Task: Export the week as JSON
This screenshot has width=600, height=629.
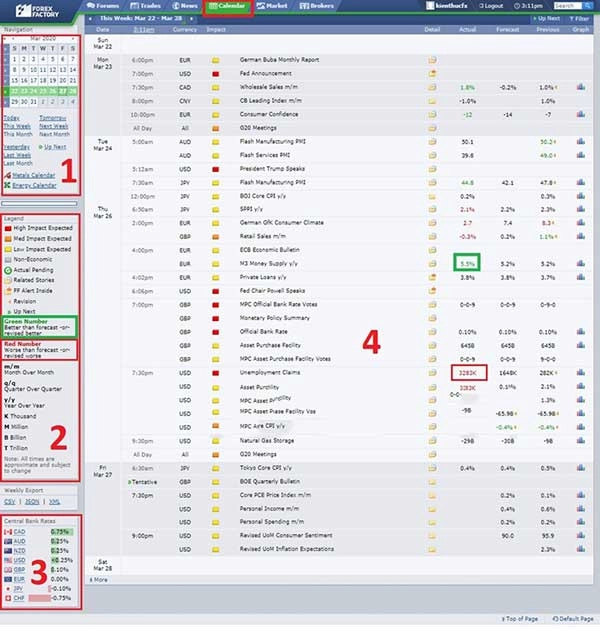Action: [32, 502]
